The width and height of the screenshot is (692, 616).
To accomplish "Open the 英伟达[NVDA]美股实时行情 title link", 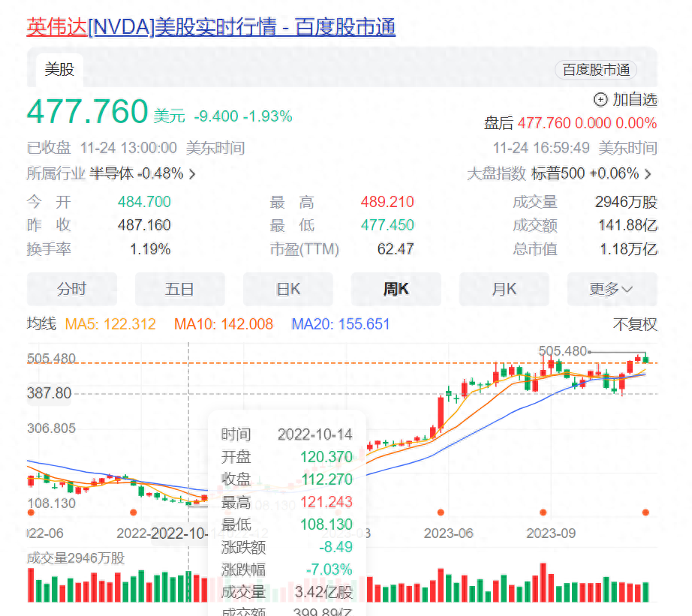I will 211,27.
